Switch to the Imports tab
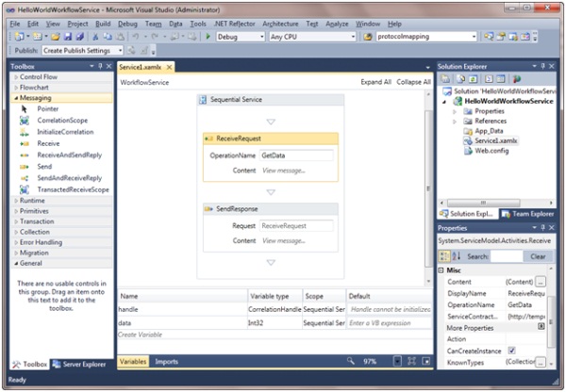 [x=167, y=361]
